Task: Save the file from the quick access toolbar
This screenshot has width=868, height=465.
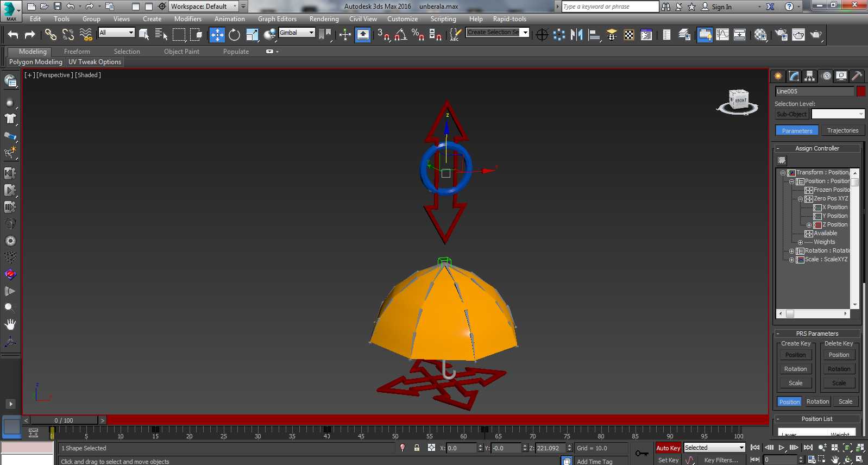Action: click(58, 7)
